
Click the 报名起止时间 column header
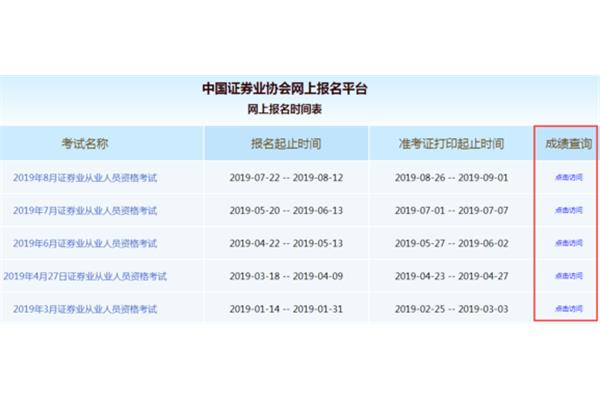(286, 144)
